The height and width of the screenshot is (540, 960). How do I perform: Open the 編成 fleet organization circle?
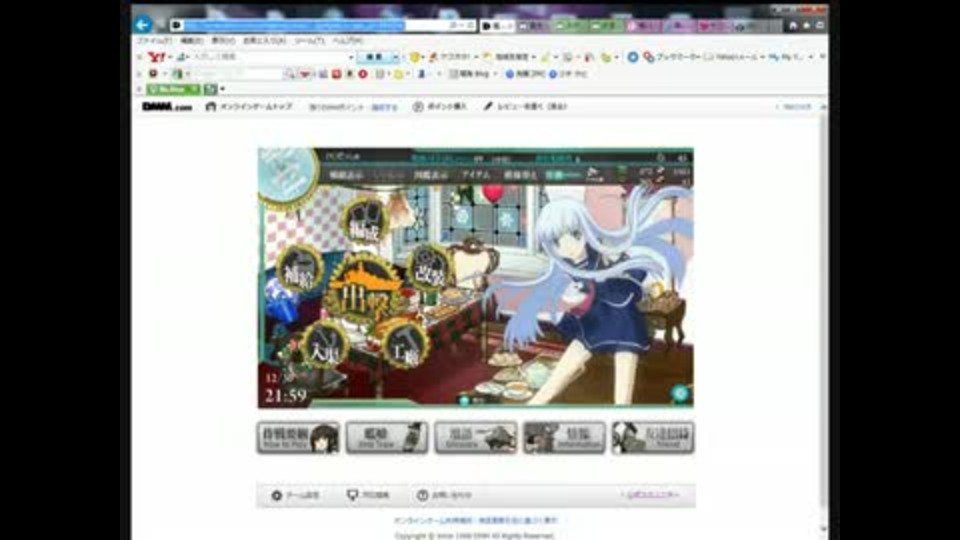364,221
